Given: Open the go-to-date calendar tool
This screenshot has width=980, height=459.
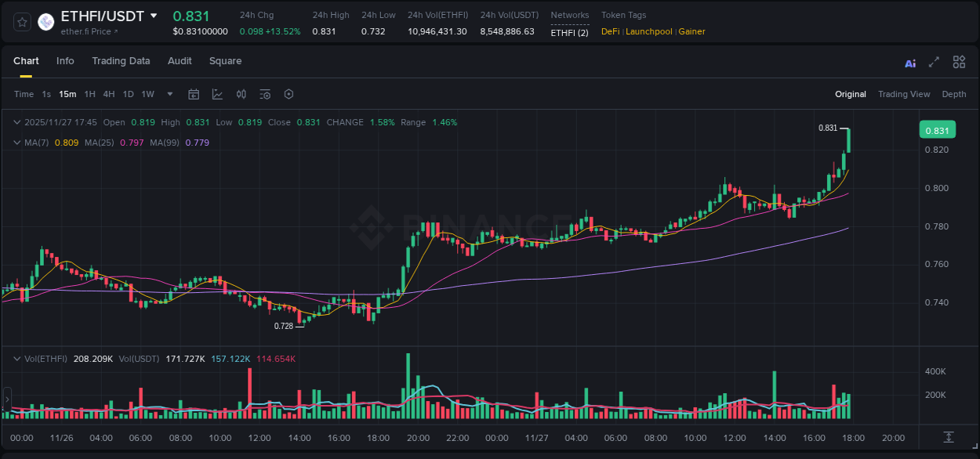Looking at the screenshot, I should click(x=194, y=94).
